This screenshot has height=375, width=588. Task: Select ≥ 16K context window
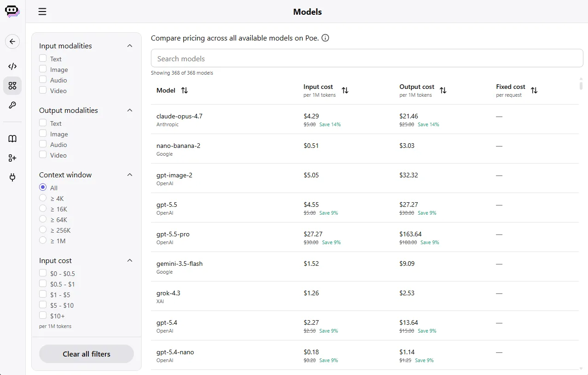click(x=43, y=209)
